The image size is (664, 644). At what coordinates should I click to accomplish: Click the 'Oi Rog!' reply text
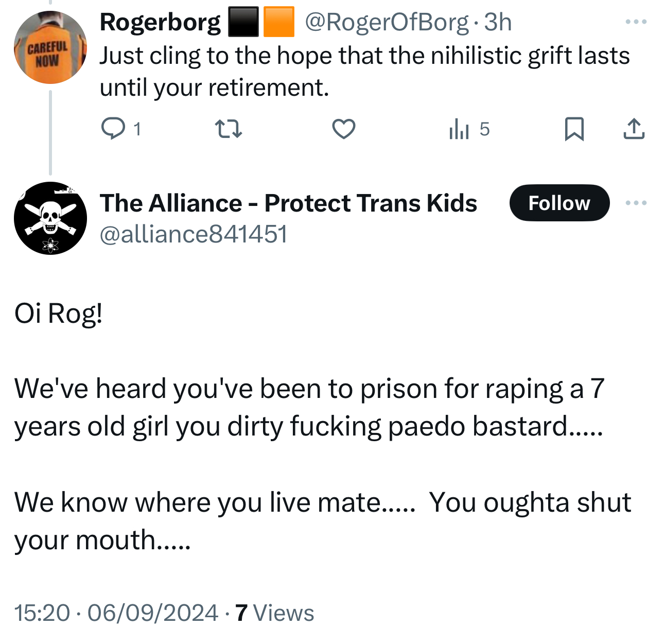[59, 313]
